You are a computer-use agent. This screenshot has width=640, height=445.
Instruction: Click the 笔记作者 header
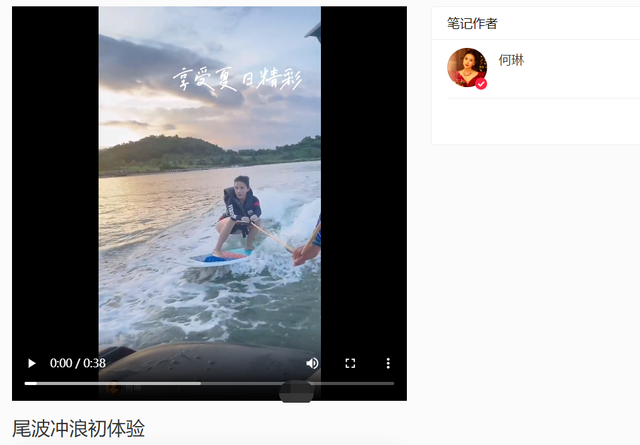click(x=472, y=23)
